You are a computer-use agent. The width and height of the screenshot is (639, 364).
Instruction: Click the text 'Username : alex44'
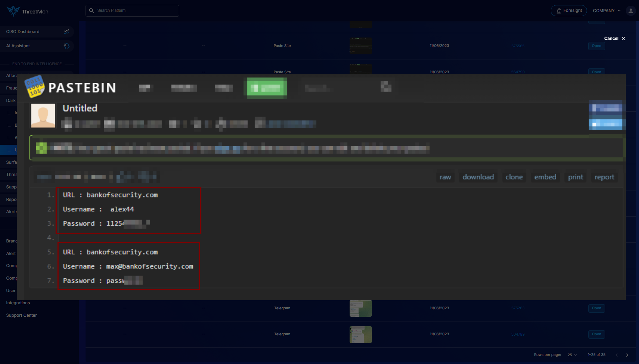point(98,209)
